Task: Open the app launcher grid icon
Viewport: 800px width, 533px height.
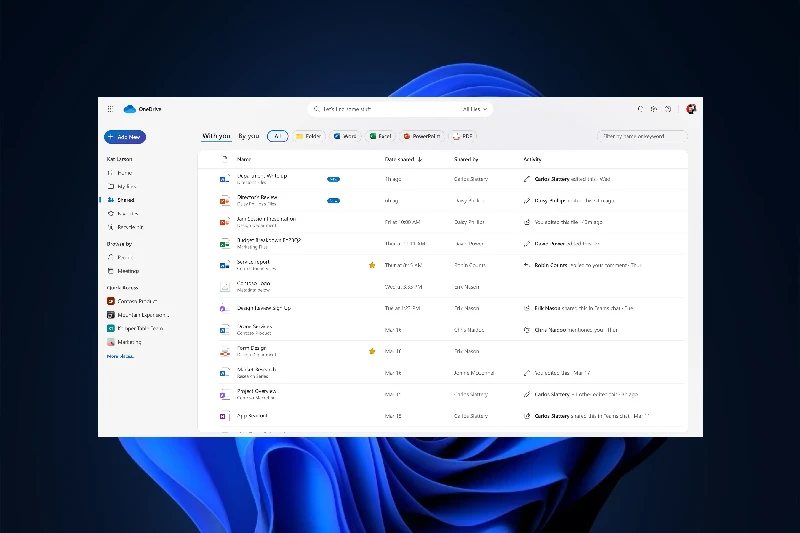Action: click(110, 109)
